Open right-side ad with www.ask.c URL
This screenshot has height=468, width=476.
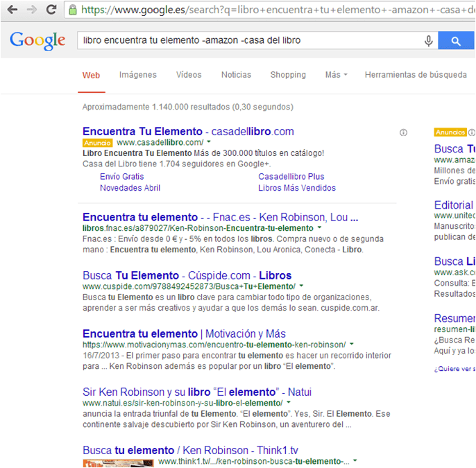tap(454, 261)
